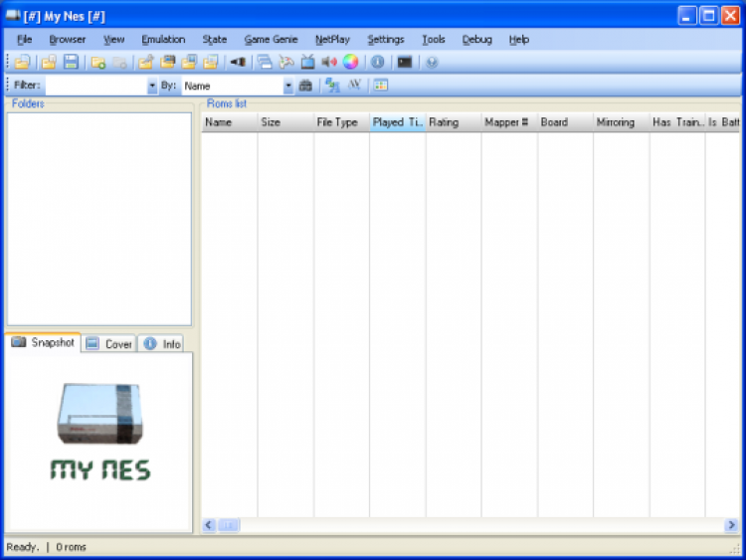Open the Help menu
Viewport: 746px width, 560px height.
click(x=518, y=40)
